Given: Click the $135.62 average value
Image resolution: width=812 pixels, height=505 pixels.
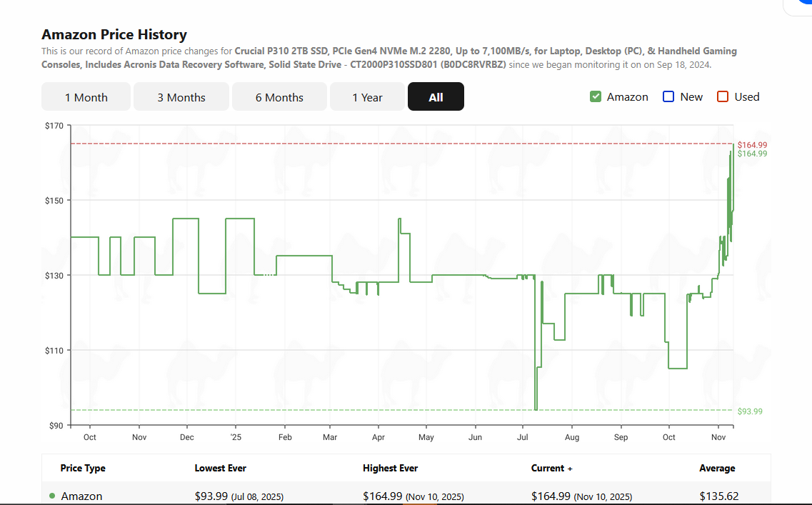Looking at the screenshot, I should [x=718, y=496].
